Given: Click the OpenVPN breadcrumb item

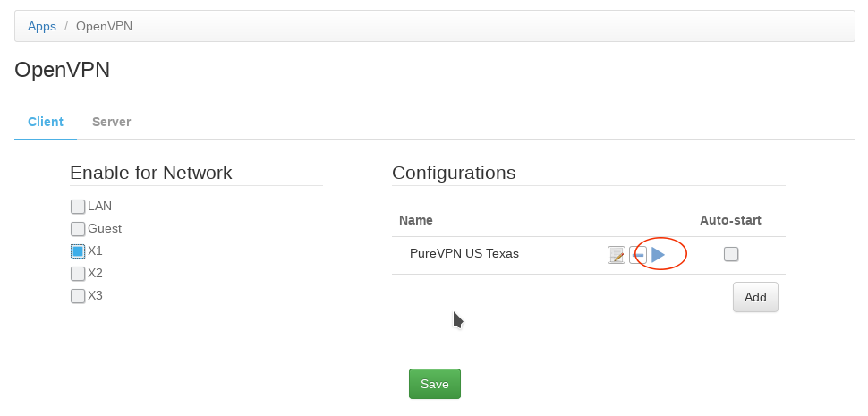Looking at the screenshot, I should tap(104, 26).
